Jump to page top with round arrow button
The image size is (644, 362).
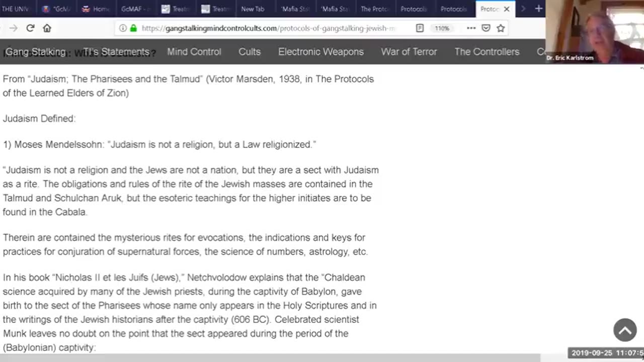click(625, 330)
